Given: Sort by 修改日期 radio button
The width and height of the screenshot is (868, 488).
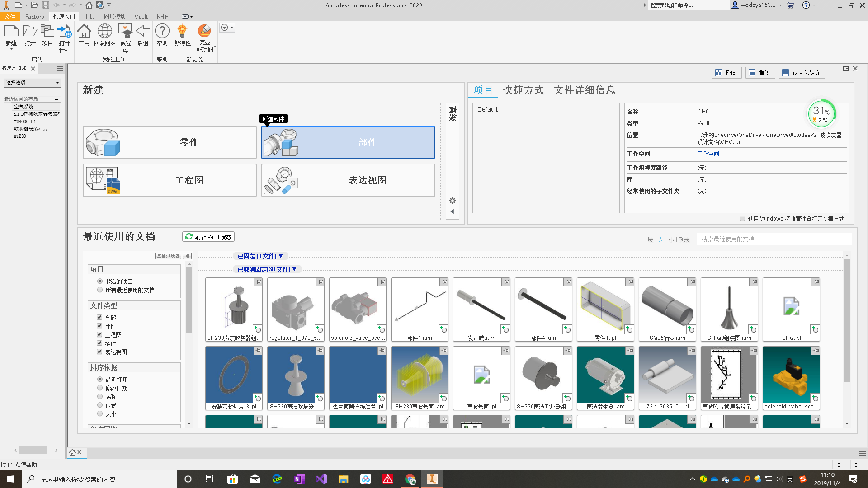Looking at the screenshot, I should click(100, 388).
